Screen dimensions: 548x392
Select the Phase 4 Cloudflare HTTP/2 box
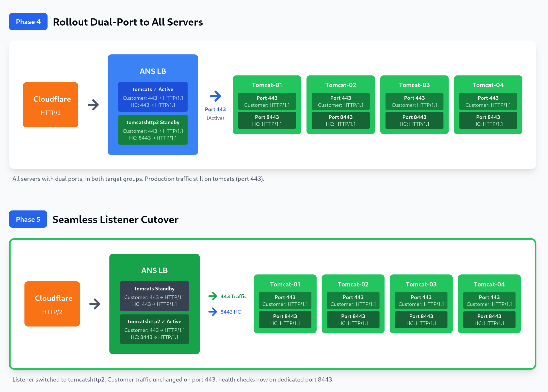coord(50,105)
